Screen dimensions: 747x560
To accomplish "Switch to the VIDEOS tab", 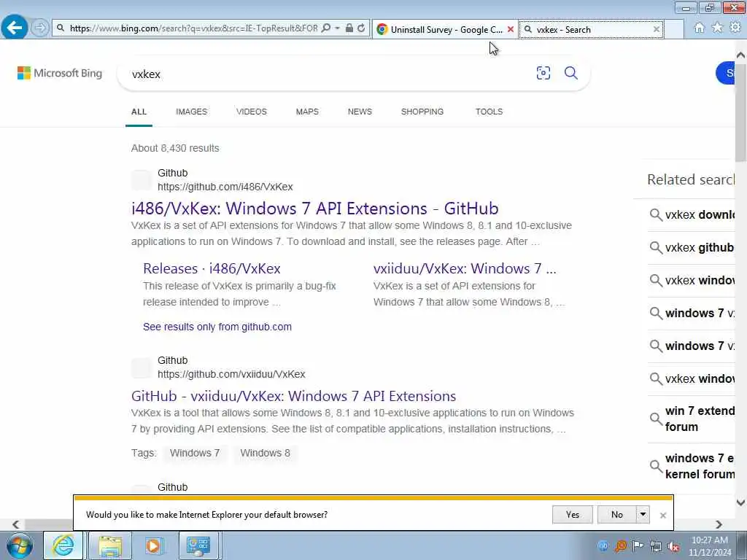I will click(x=252, y=112).
